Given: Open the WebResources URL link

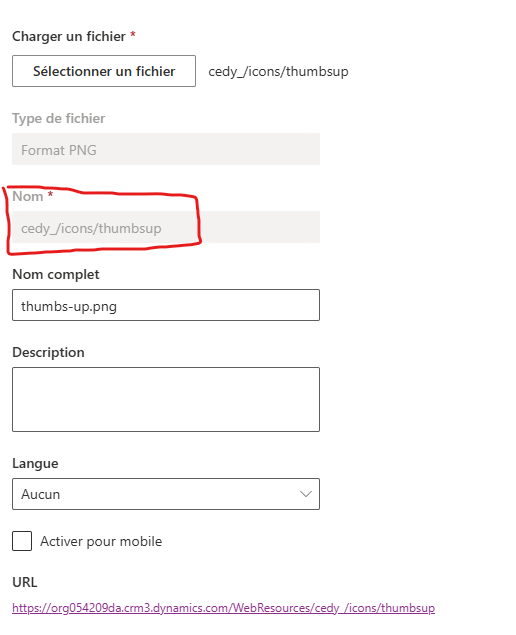Looking at the screenshot, I should [224, 608].
